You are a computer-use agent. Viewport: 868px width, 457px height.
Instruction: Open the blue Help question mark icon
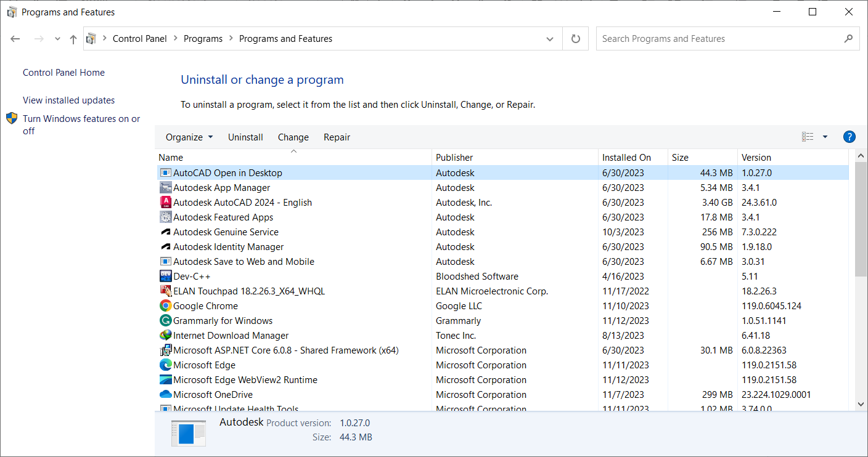850,137
